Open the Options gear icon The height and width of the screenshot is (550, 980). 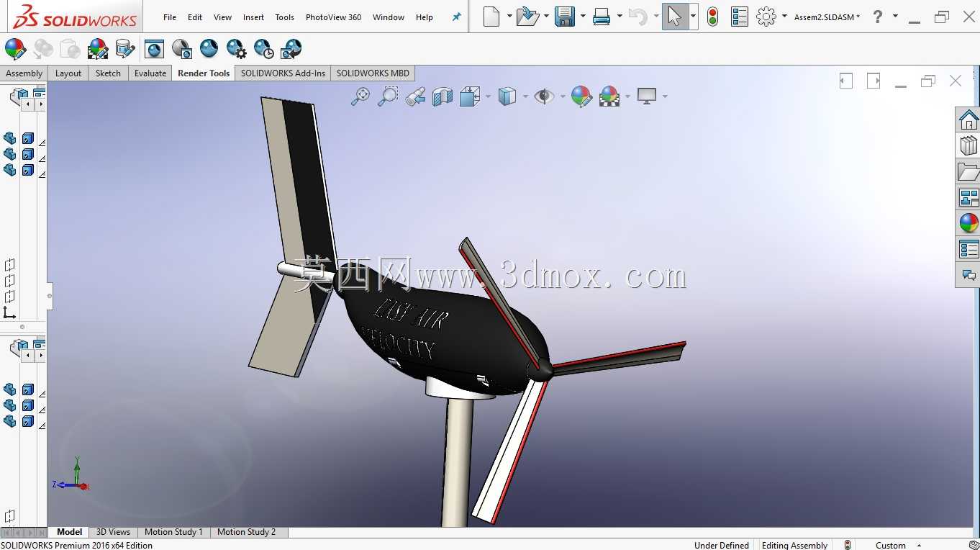(766, 17)
